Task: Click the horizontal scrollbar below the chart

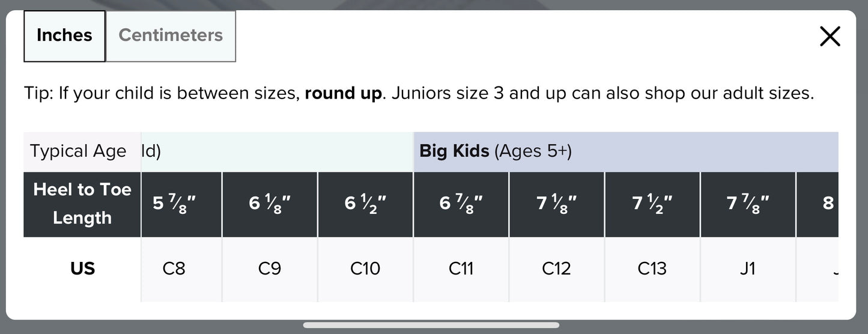Action: (x=431, y=326)
